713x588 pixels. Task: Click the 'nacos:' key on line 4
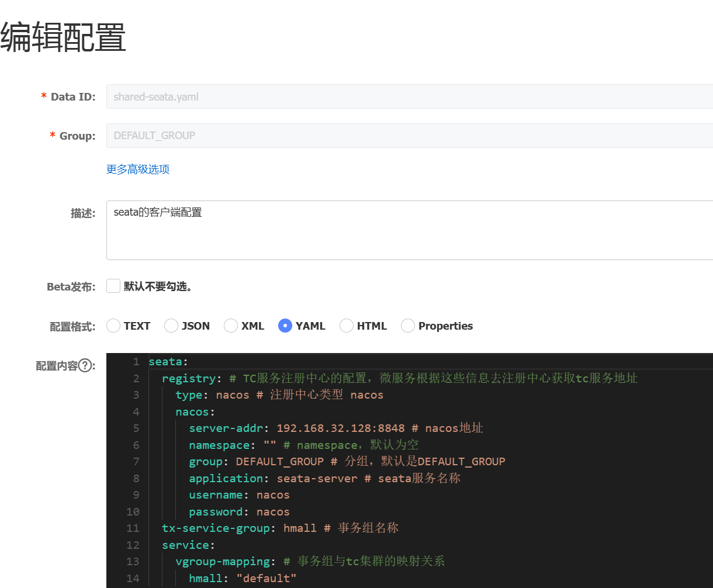pos(195,411)
